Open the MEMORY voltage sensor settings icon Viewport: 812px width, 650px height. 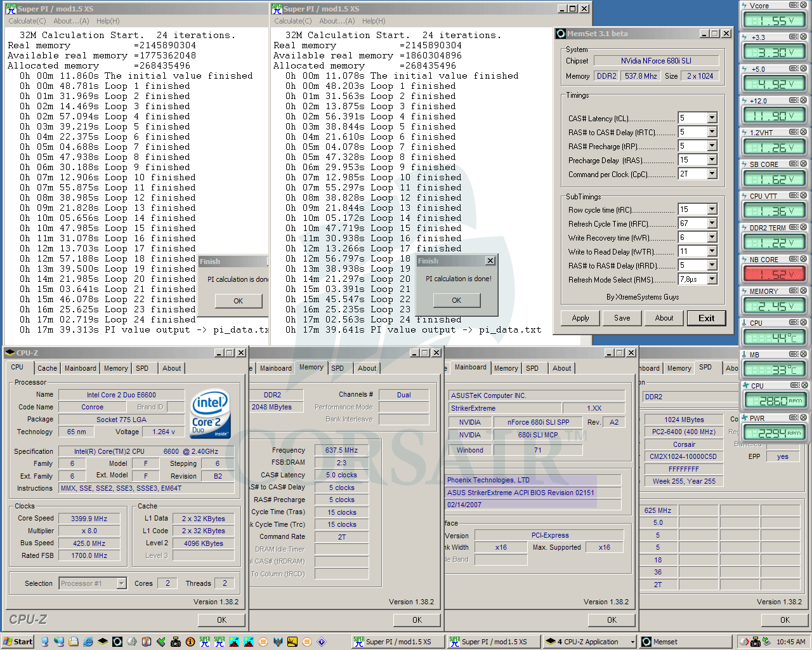793,291
